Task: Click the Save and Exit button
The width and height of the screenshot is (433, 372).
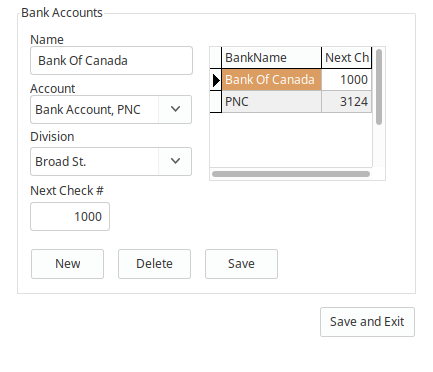Action: [367, 322]
